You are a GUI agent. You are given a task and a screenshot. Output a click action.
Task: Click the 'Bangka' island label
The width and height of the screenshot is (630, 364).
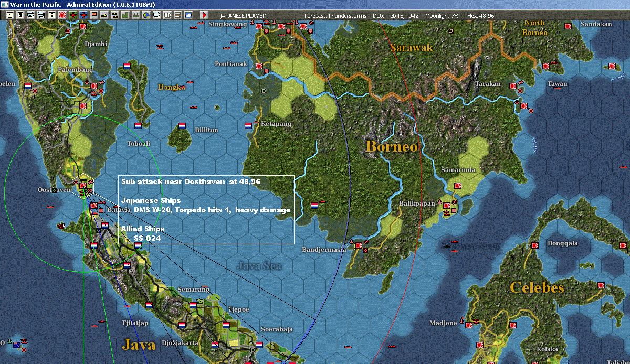(172, 87)
